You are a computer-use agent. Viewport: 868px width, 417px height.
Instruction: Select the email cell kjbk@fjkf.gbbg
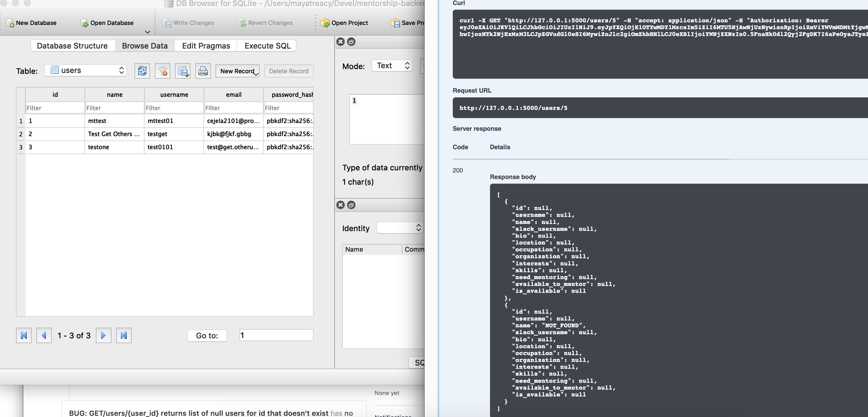(x=233, y=134)
